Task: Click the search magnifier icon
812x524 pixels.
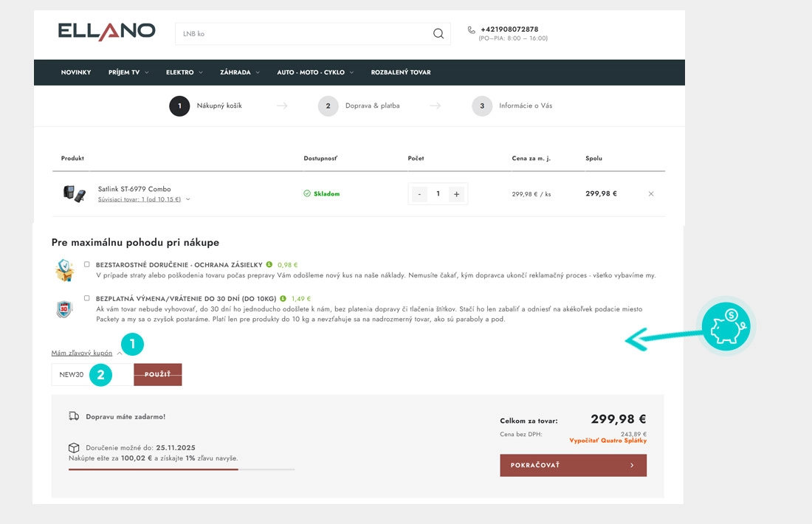Action: [x=438, y=33]
